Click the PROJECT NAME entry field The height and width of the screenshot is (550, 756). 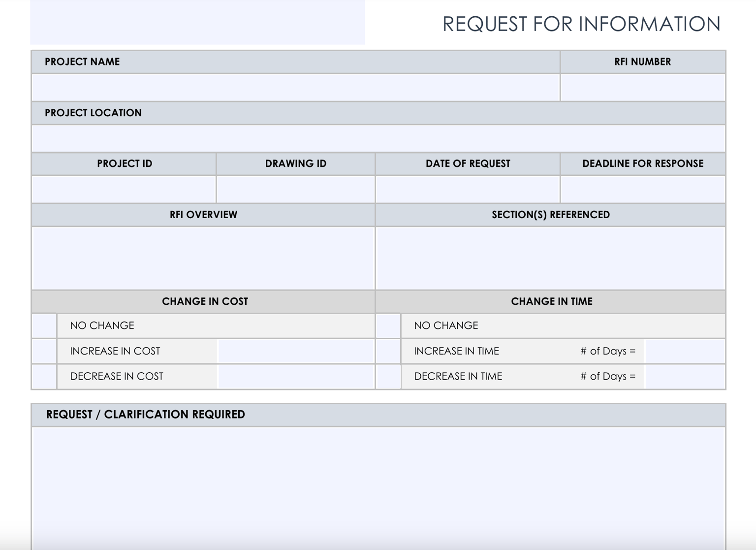295,89
